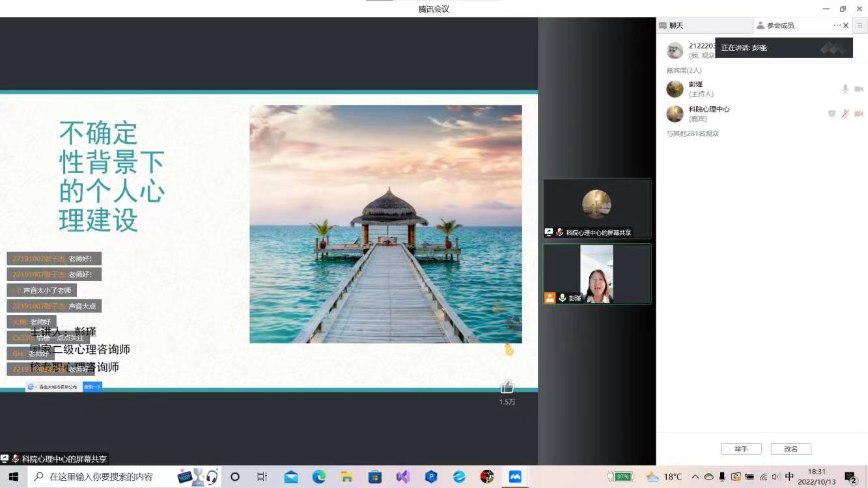Open Tencent Meeting from the taskbar

point(515,477)
